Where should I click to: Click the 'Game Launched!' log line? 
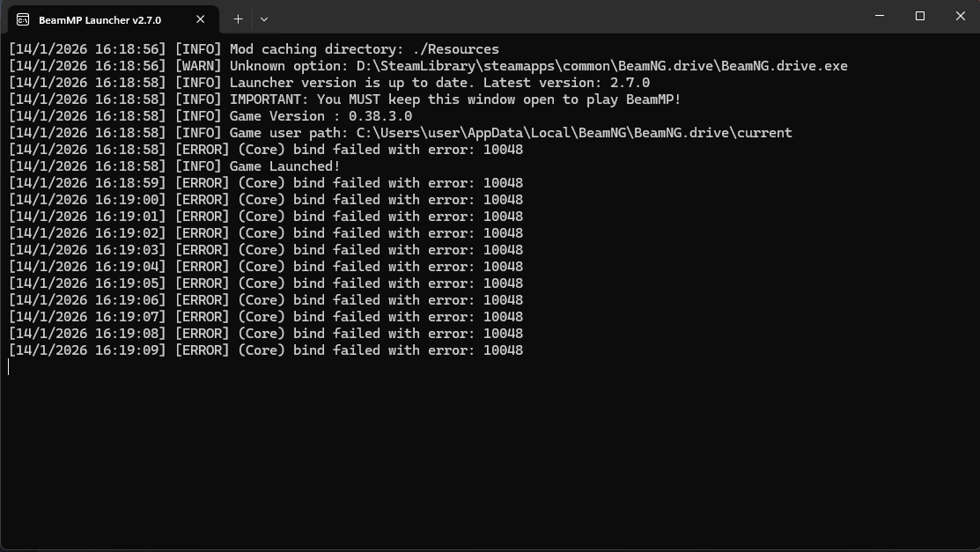tap(284, 166)
